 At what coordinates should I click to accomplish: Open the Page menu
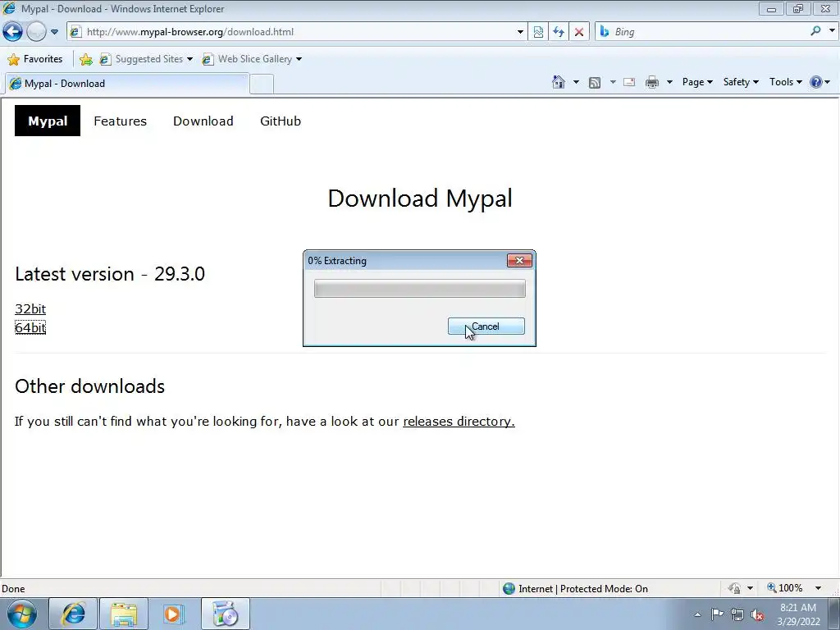(697, 82)
